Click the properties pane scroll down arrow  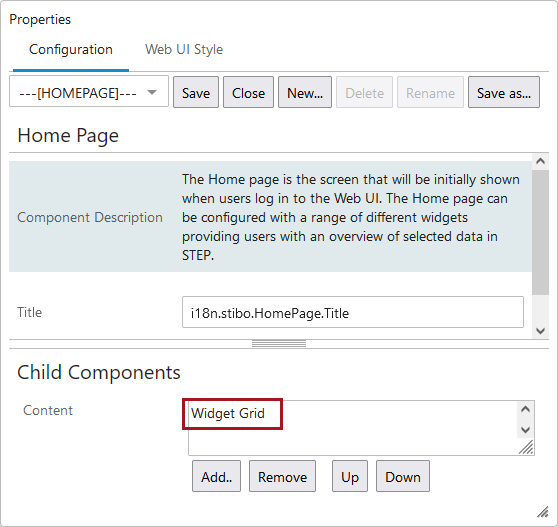click(x=540, y=331)
